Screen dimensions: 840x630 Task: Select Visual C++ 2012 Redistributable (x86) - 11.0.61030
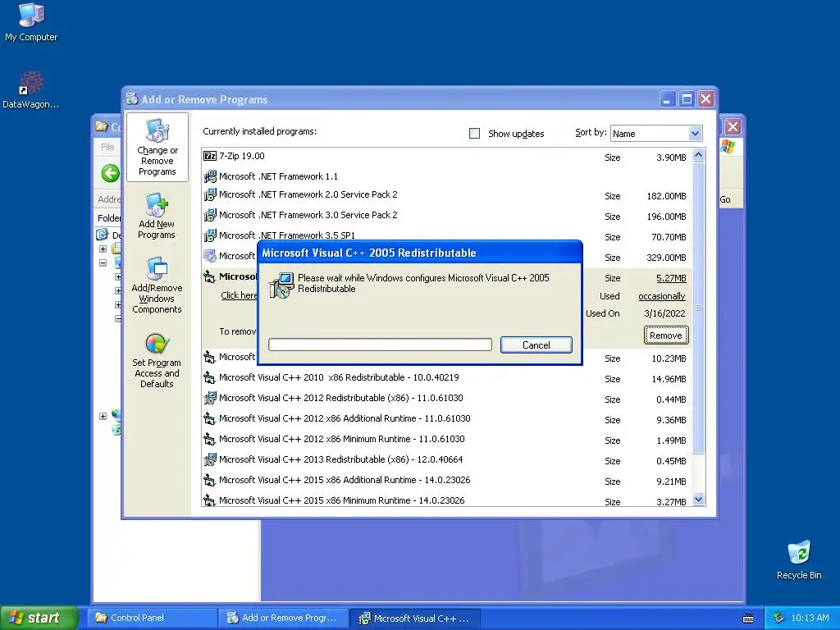tap(340, 398)
